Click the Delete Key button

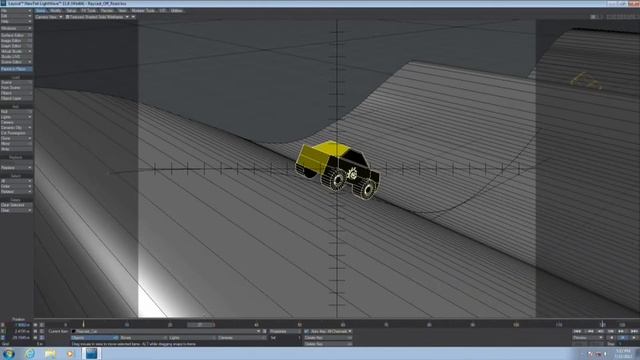[327, 344]
